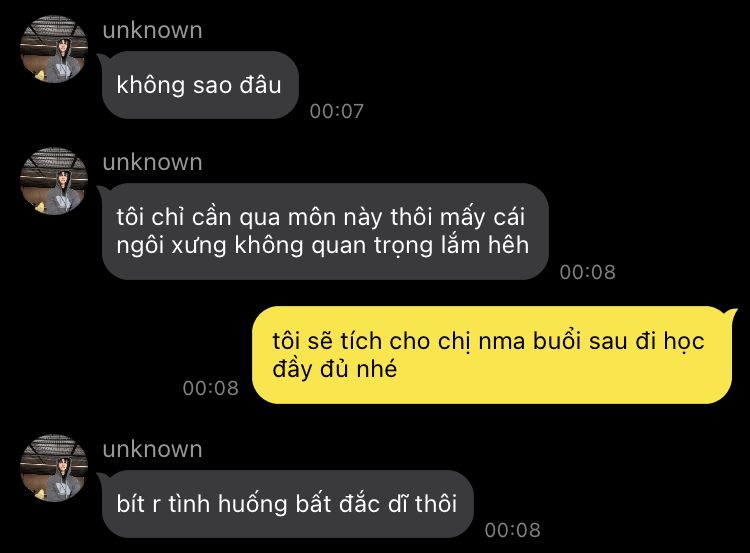
Task: Tap 00:08 timestamp beside 'ngôi xưng' bubble
Action: click(x=587, y=272)
